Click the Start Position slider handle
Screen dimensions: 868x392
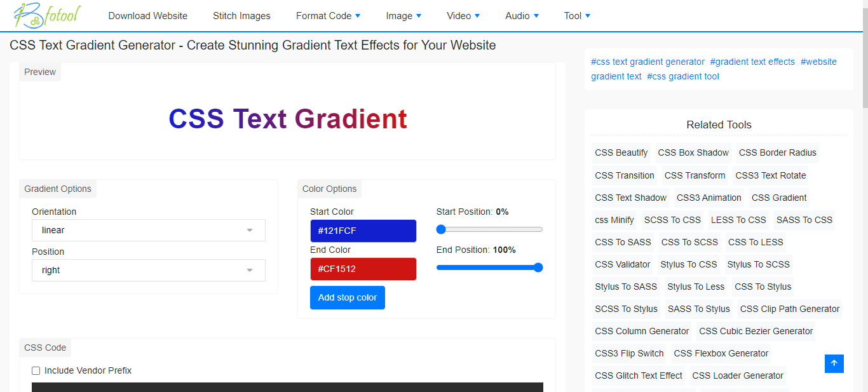pyautogui.click(x=442, y=229)
